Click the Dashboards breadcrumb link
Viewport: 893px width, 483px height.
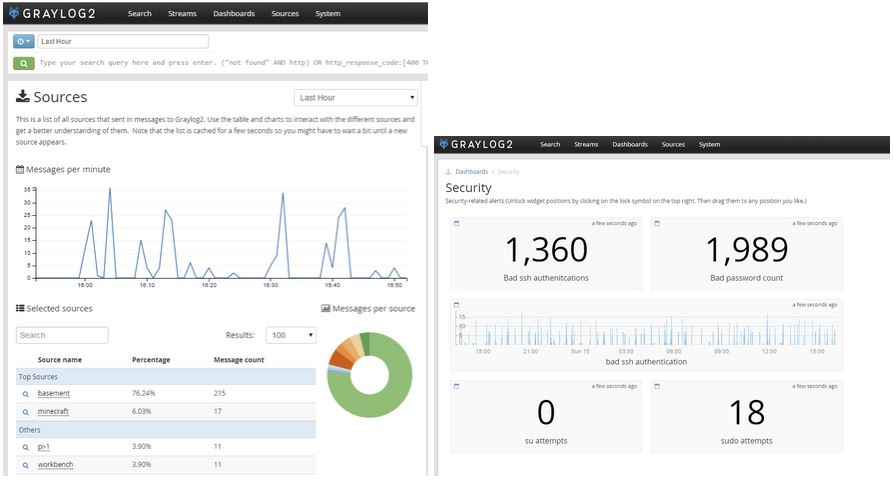(471, 172)
